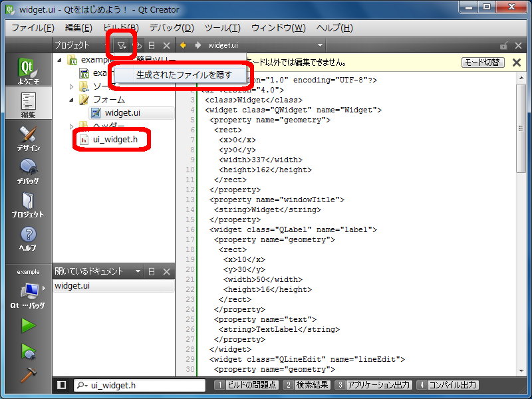Click the project tree filter icon
Screen dimensions: 532x399
[122, 45]
